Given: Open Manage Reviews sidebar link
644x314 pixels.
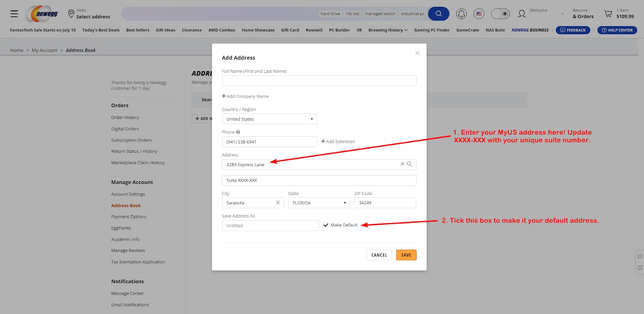Looking at the screenshot, I should coord(128,250).
